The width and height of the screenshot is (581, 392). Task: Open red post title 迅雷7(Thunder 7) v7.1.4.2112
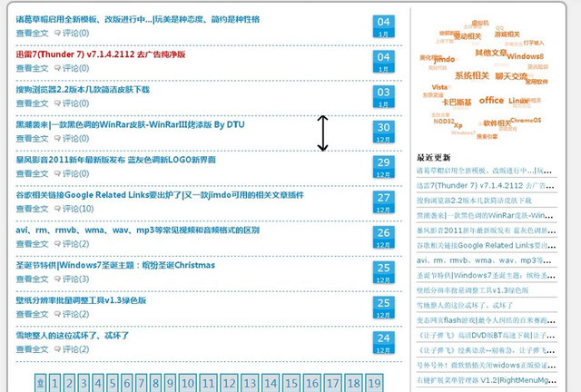[x=101, y=54]
